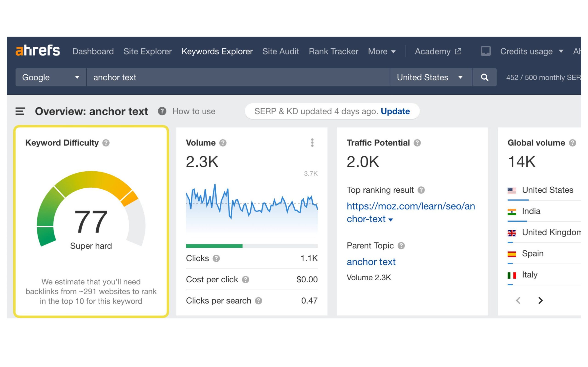Open the anchor text parent topic link

tap(371, 262)
